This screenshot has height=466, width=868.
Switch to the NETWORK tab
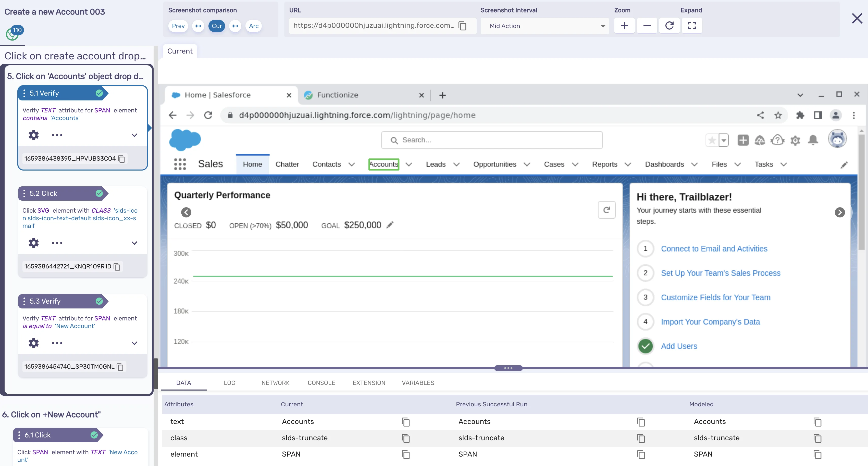coord(275,383)
